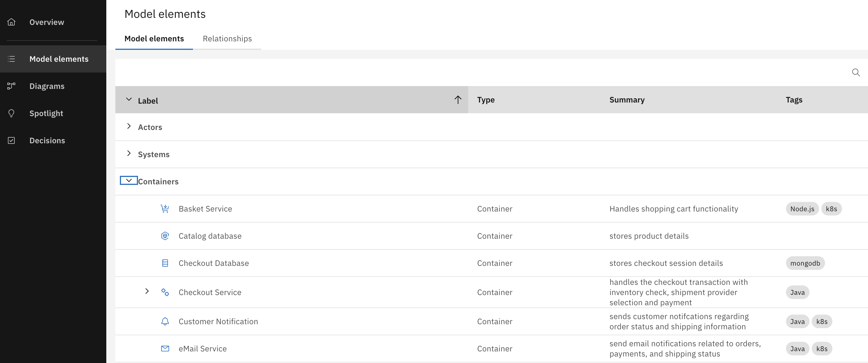Click the eMail Service envelope icon

[x=165, y=349]
